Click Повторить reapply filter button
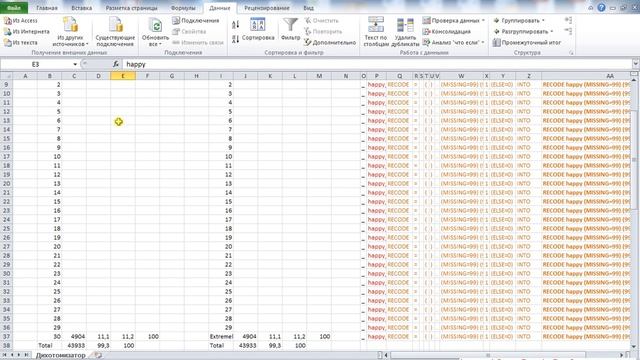The image size is (640, 360). point(323,31)
